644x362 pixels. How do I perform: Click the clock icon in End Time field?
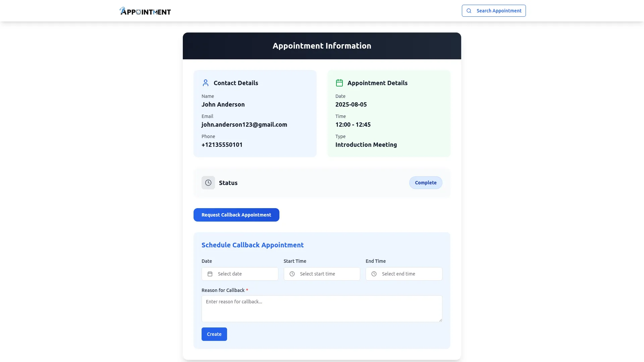pyautogui.click(x=374, y=274)
